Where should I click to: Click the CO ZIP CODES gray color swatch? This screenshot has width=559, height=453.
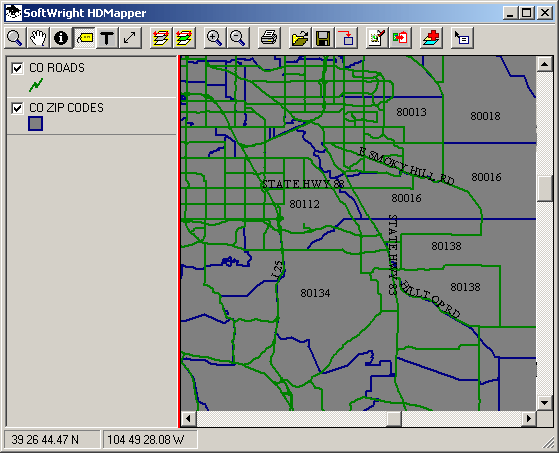click(x=35, y=124)
